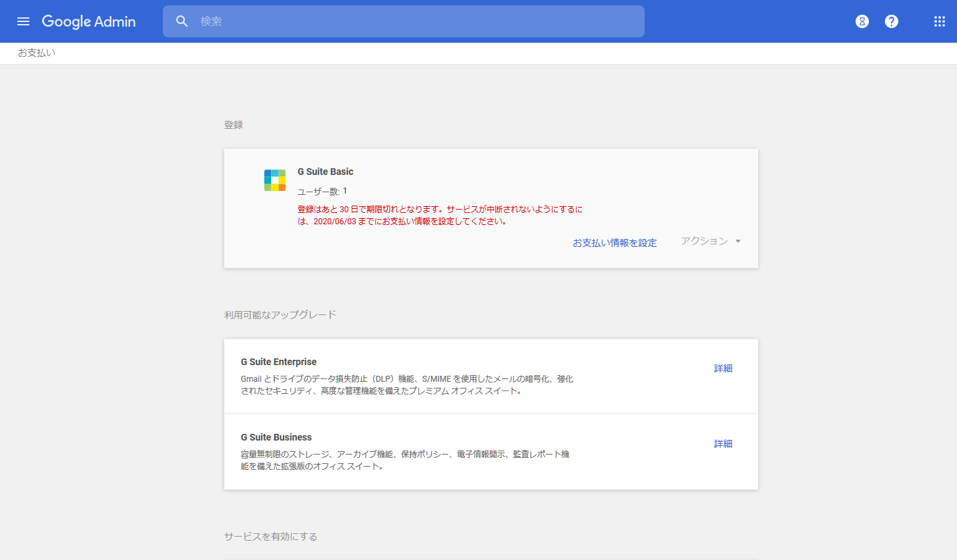Open the help question mark icon

892,21
